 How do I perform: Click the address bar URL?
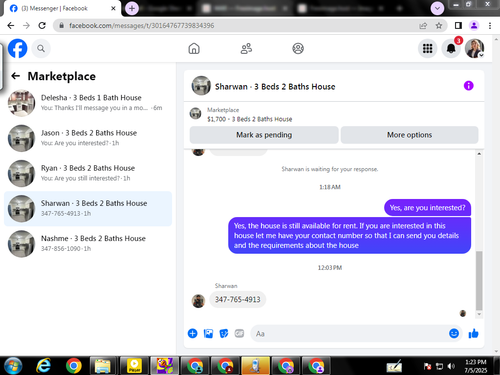pyautogui.click(x=142, y=25)
